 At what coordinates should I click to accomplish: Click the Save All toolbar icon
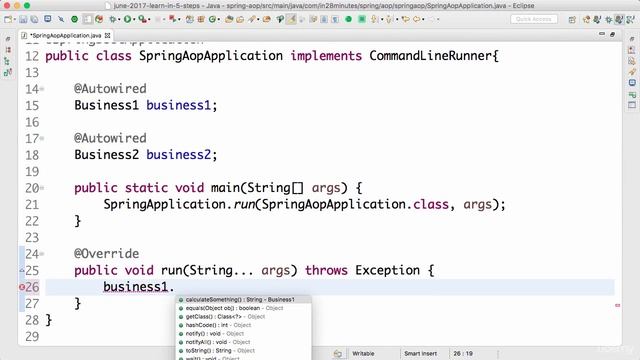tap(34, 19)
